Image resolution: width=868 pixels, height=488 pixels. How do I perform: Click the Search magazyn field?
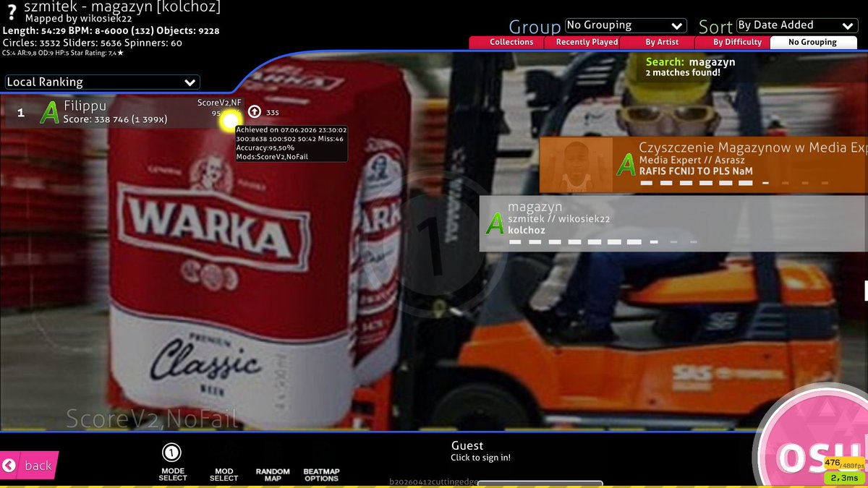690,62
